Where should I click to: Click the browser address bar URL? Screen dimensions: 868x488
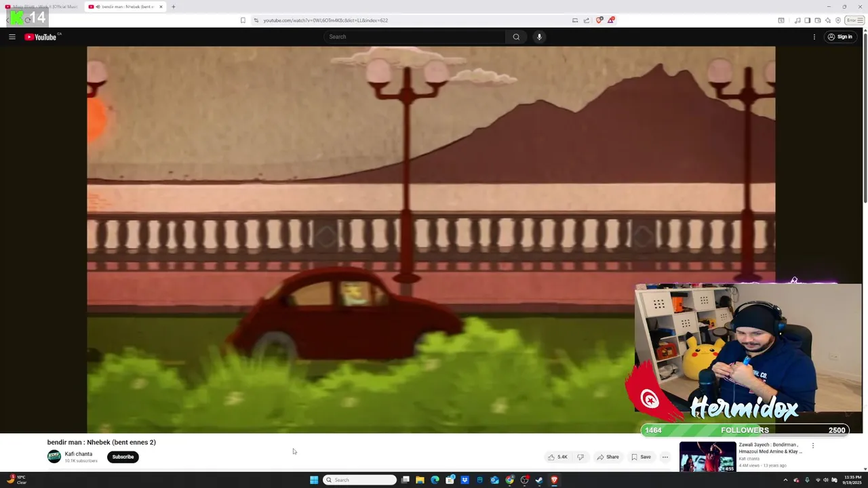point(325,20)
